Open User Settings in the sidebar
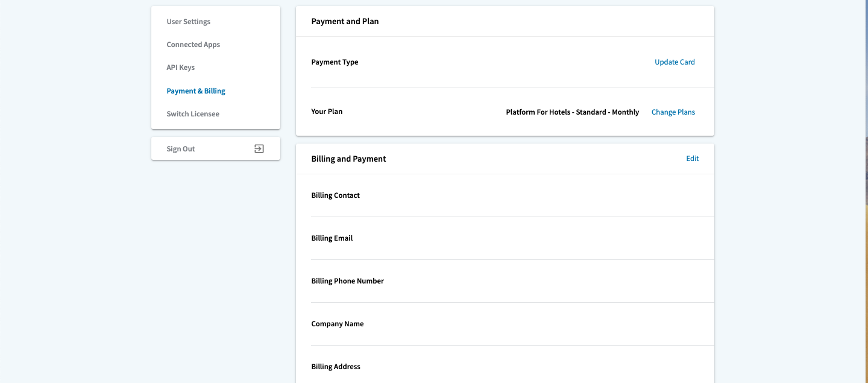The image size is (868, 383). click(189, 22)
